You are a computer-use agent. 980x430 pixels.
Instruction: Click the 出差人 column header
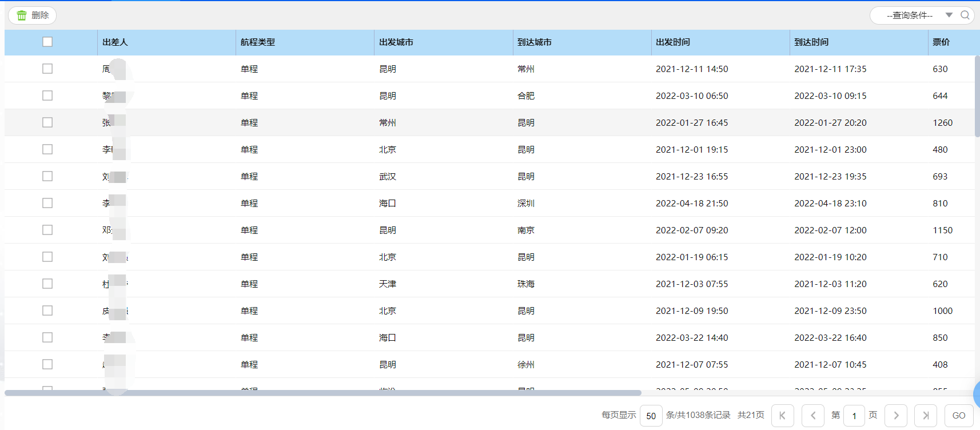tap(115, 42)
